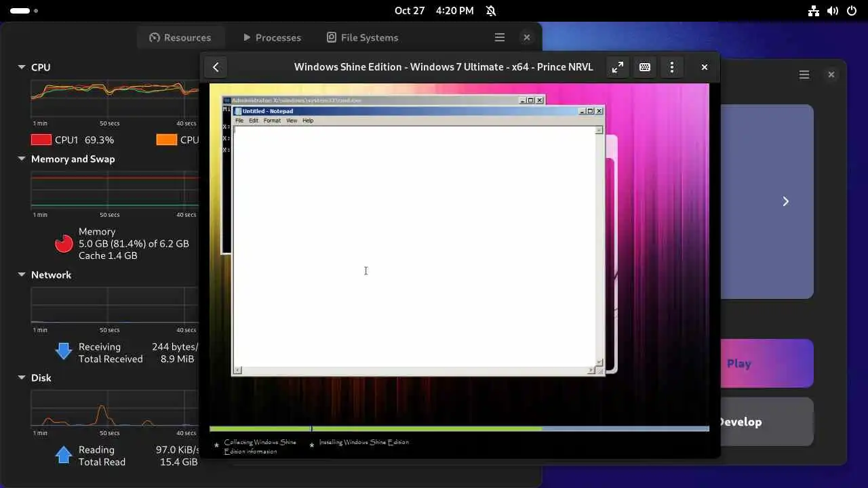This screenshot has height=488, width=868.
Task: Enter fullscreen for the Windows VM
Action: (x=617, y=67)
